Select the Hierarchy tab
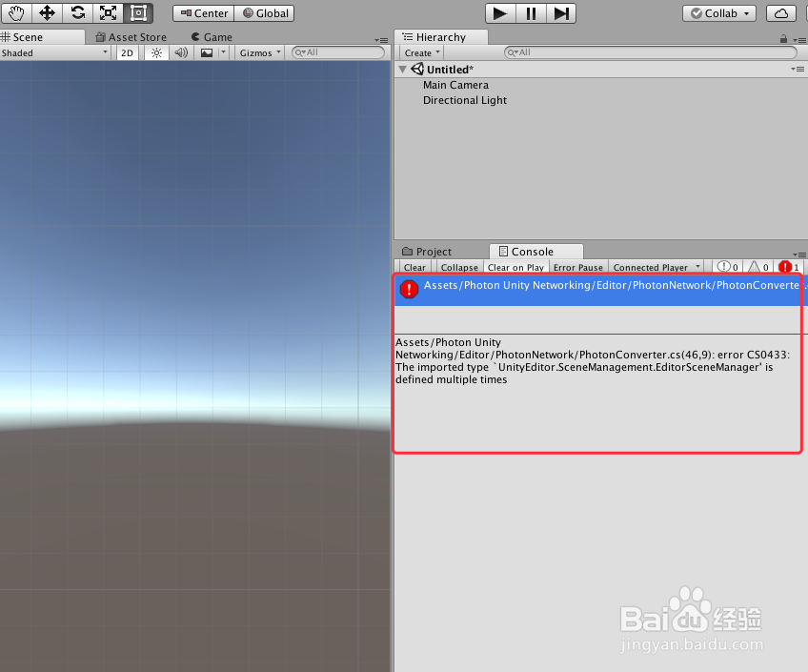Viewport: 808px width, 672px height. [441, 37]
